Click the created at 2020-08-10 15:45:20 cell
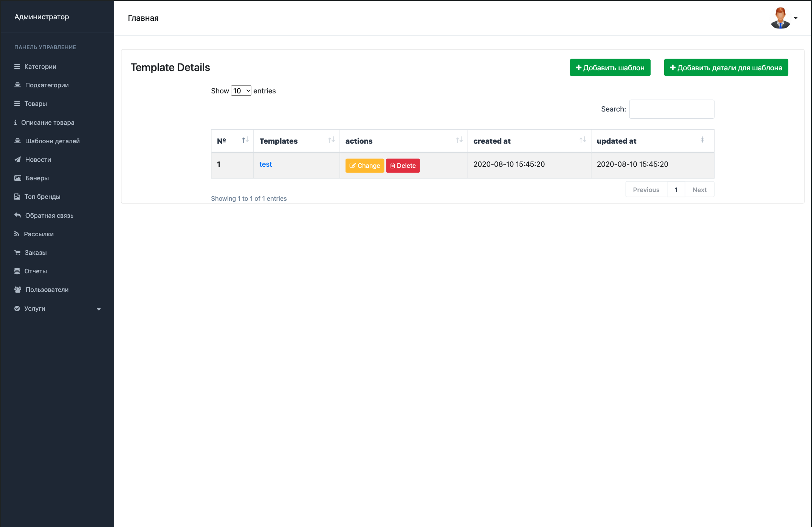The image size is (812, 527). (529, 166)
